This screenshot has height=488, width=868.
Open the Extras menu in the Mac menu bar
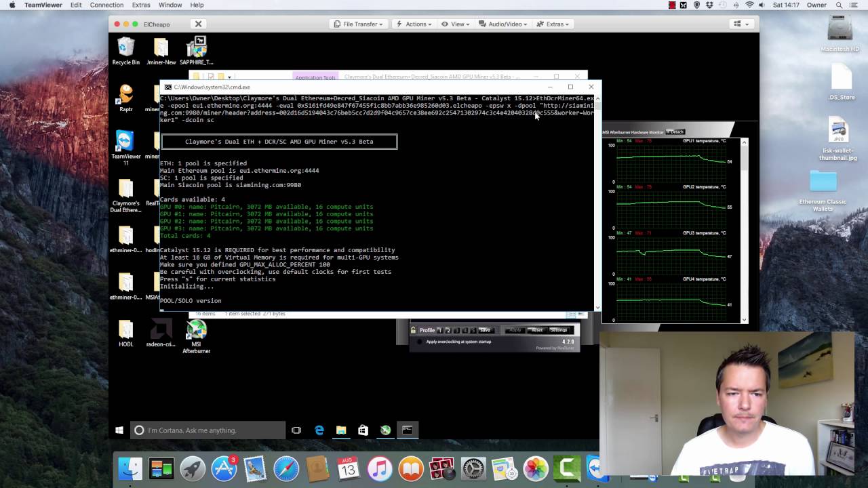point(141,5)
